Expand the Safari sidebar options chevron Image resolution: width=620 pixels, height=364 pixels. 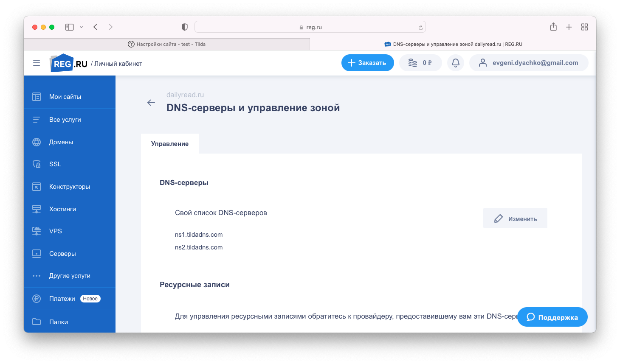81,27
